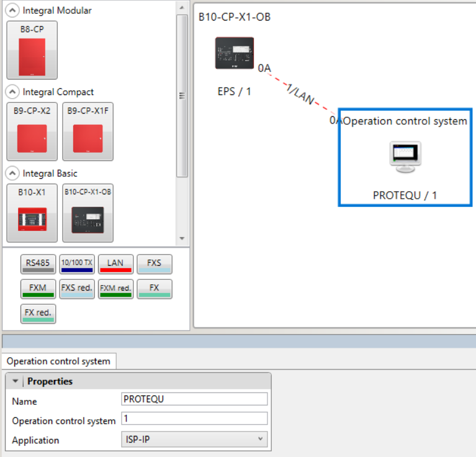The width and height of the screenshot is (476, 457).
Task: Select the 1/LAN connection line label
Action: [300, 94]
